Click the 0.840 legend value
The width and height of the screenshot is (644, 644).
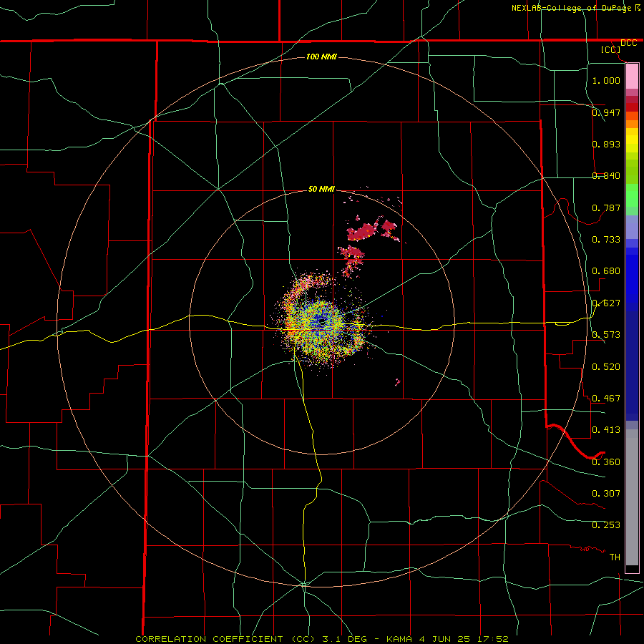(x=606, y=176)
